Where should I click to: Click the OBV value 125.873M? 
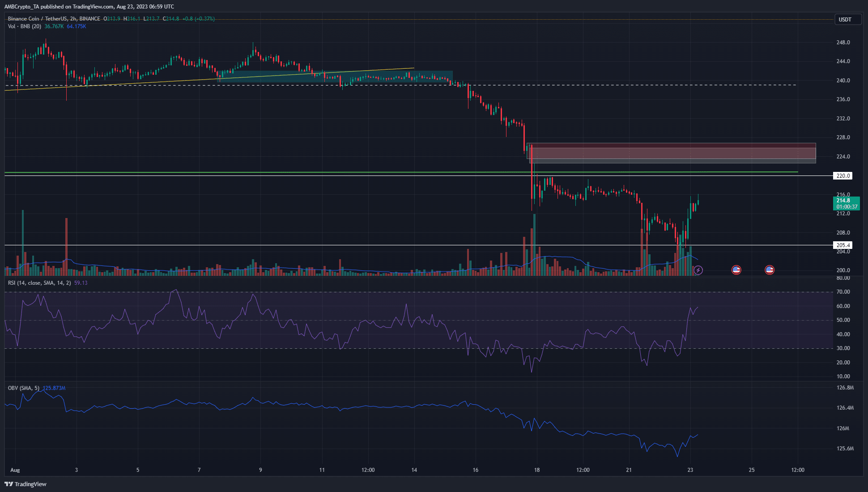point(54,388)
